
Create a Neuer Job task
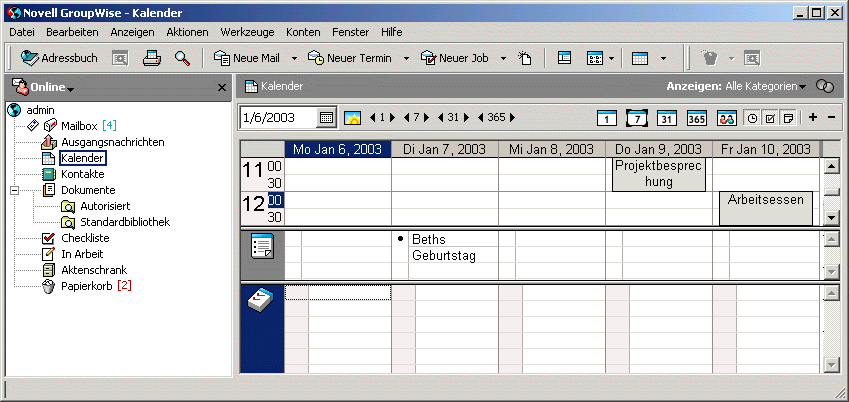click(454, 58)
